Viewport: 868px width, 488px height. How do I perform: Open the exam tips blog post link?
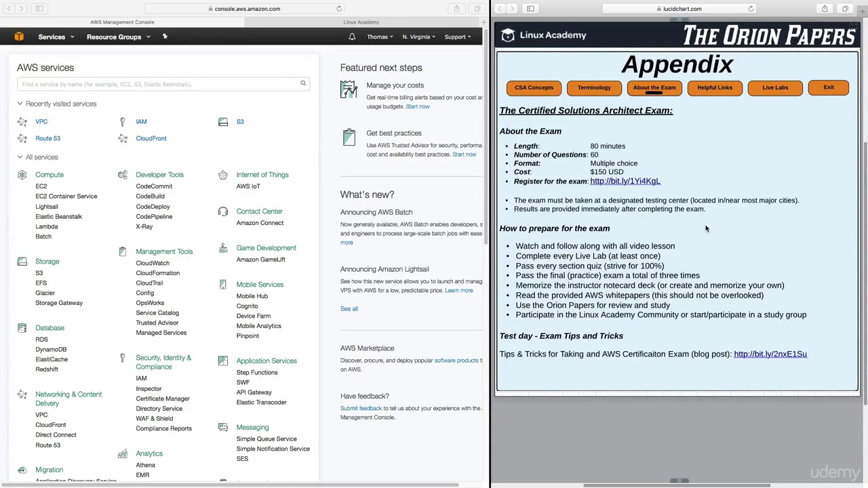770,354
